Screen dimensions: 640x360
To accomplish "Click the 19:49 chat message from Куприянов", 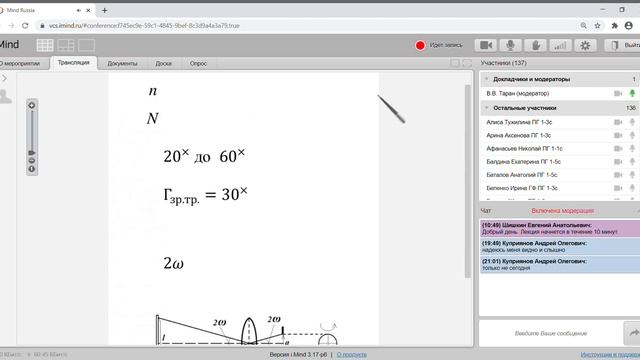I will [x=560, y=246].
